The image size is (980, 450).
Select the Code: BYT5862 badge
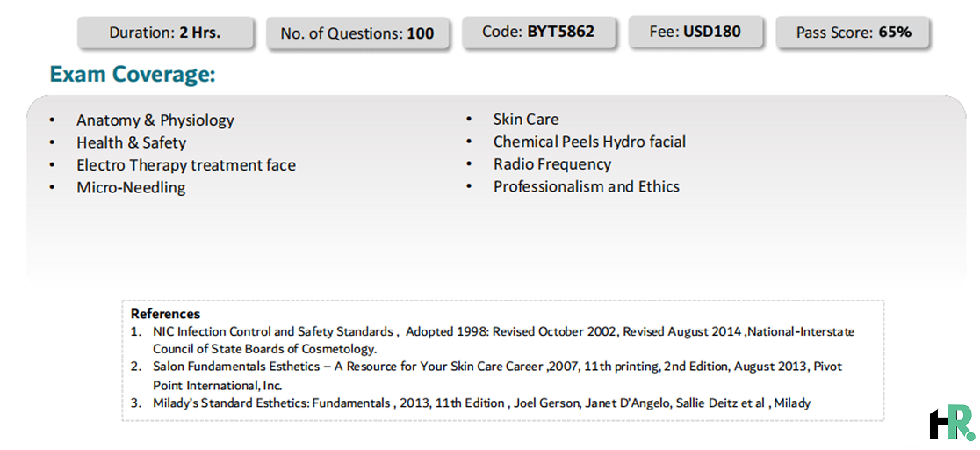[x=538, y=32]
